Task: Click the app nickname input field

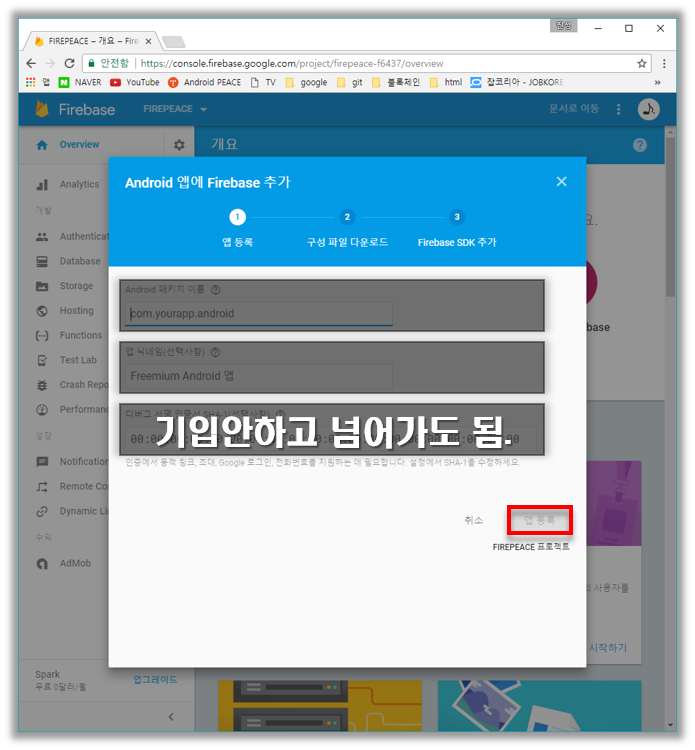Action: (x=259, y=376)
